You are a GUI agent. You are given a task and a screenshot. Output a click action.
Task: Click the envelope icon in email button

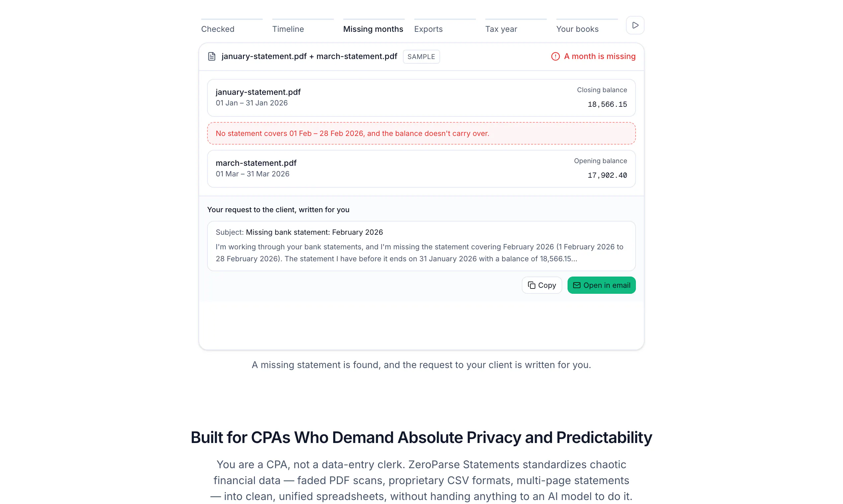[576, 285]
